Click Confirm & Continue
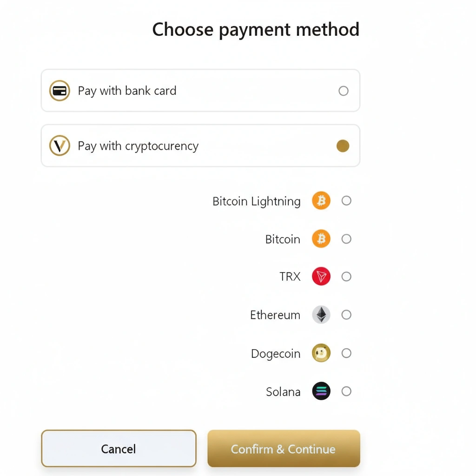 [x=283, y=449]
